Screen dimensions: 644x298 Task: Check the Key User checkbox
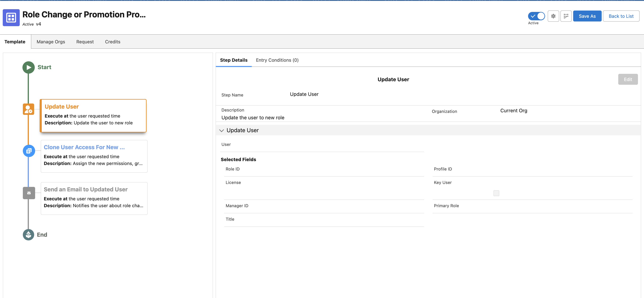(496, 193)
